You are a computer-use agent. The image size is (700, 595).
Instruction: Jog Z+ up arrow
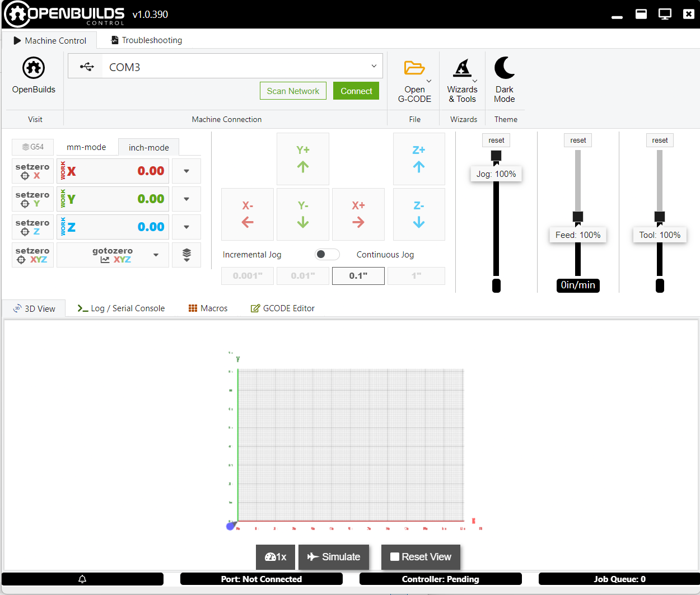point(419,159)
